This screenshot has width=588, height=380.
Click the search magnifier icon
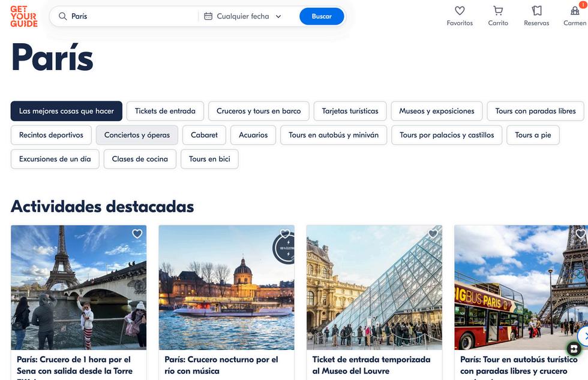tap(62, 16)
